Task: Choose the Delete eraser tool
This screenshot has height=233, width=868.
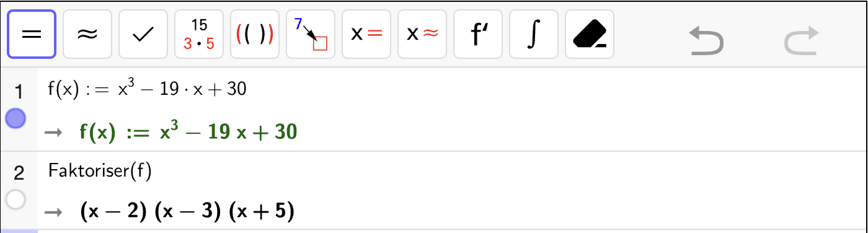Action: click(590, 34)
